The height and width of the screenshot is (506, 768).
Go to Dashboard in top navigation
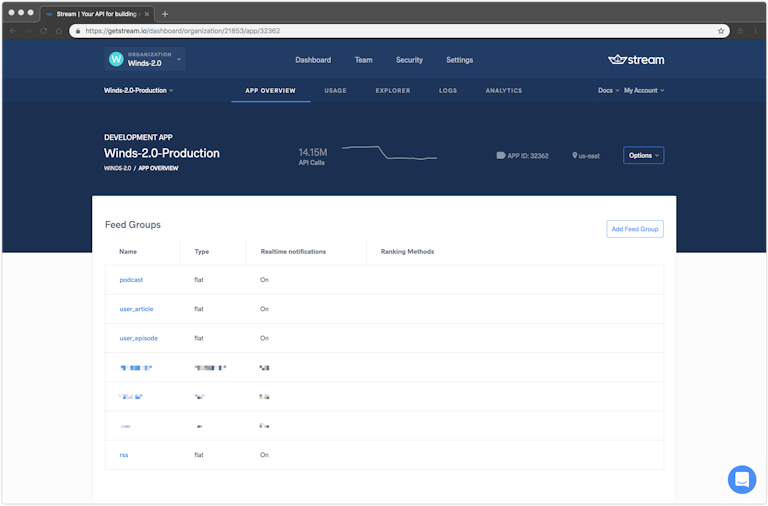tap(313, 60)
